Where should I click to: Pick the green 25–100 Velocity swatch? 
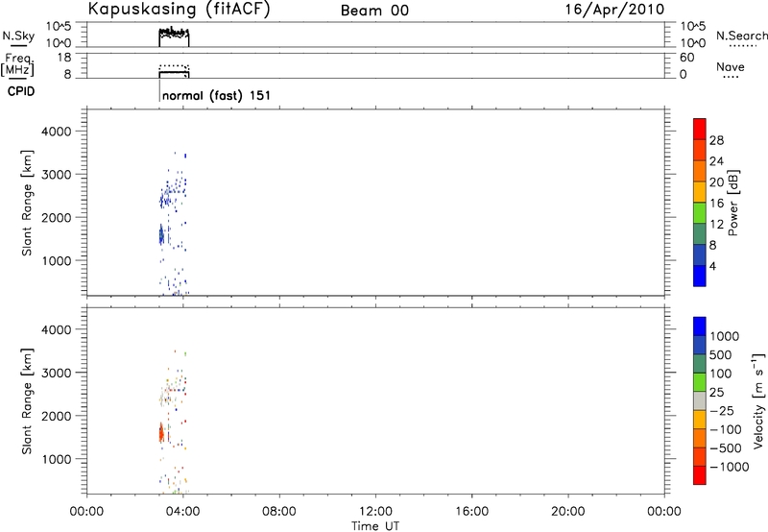click(700, 382)
